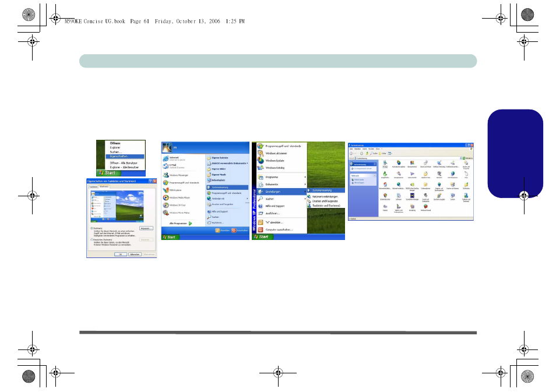Click the Anpassen button beside Startmenü
556x392 pixels.
(146, 229)
